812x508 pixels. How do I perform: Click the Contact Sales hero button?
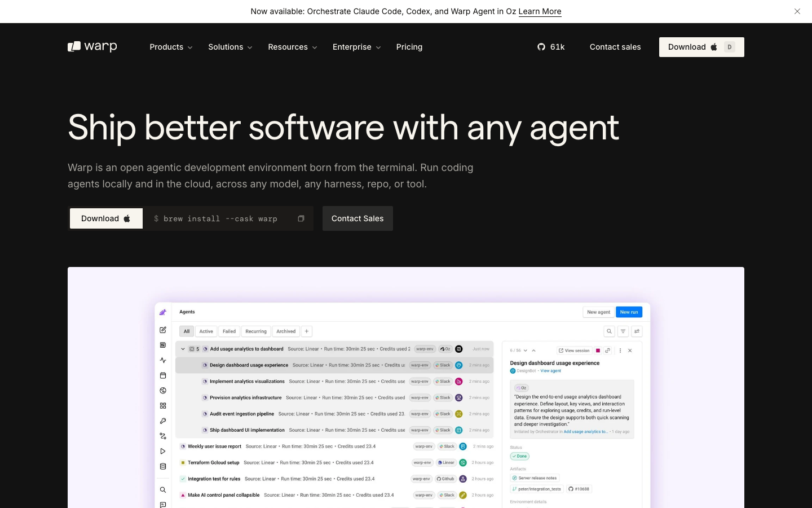pos(358,218)
